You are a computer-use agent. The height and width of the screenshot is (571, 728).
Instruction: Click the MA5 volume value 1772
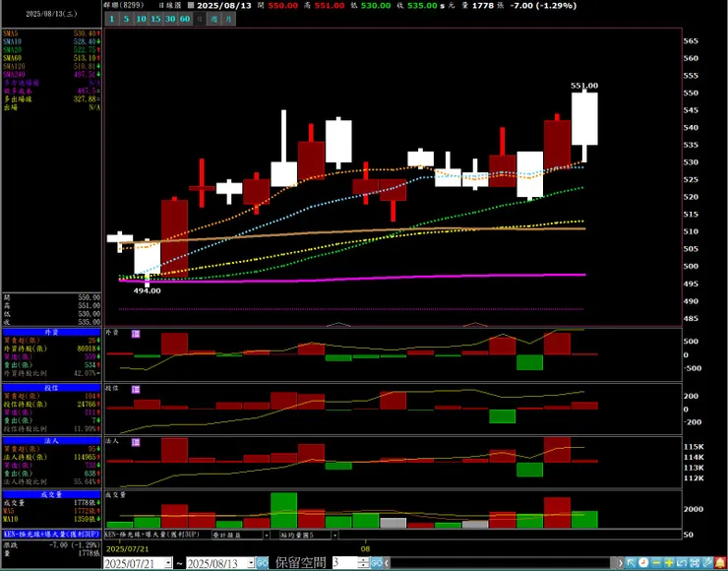tap(84, 511)
